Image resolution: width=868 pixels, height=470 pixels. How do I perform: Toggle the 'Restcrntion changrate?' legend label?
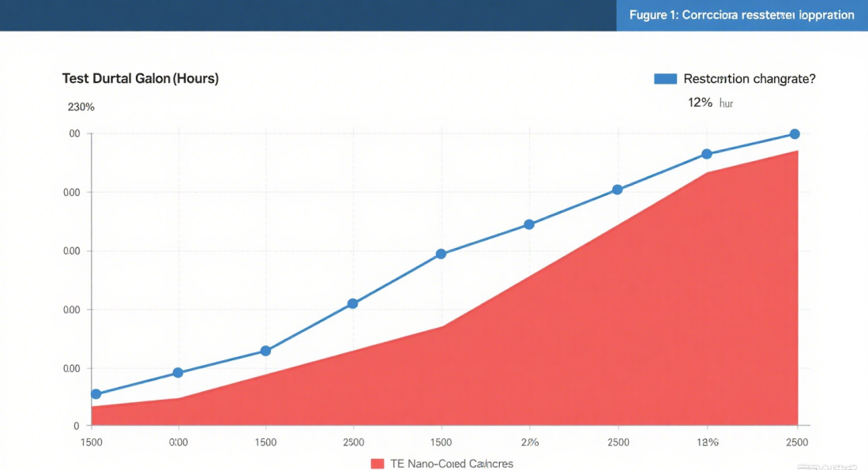pyautogui.click(x=749, y=79)
